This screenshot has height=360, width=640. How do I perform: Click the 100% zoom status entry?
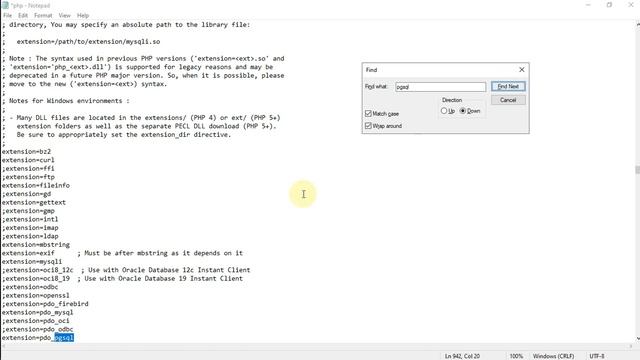pos(516,356)
